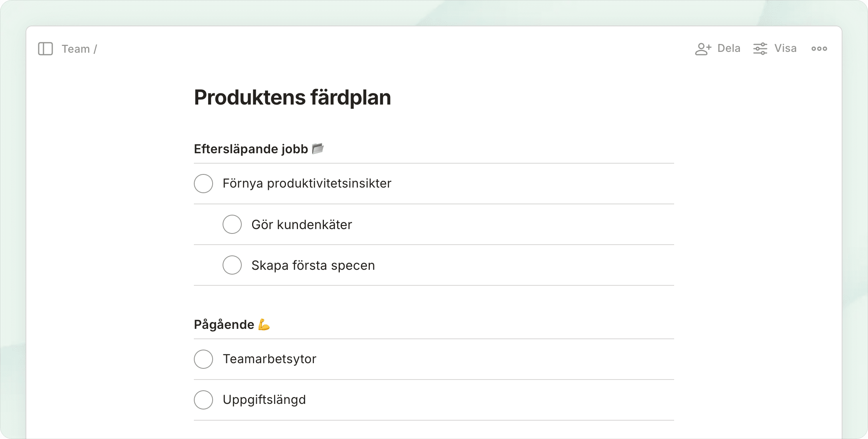The height and width of the screenshot is (439, 868).
Task: Tick the Teamarbetsytor task circle
Action: click(x=203, y=359)
